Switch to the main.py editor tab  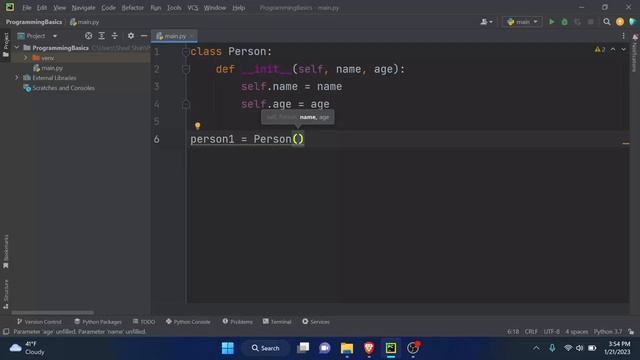coord(175,36)
